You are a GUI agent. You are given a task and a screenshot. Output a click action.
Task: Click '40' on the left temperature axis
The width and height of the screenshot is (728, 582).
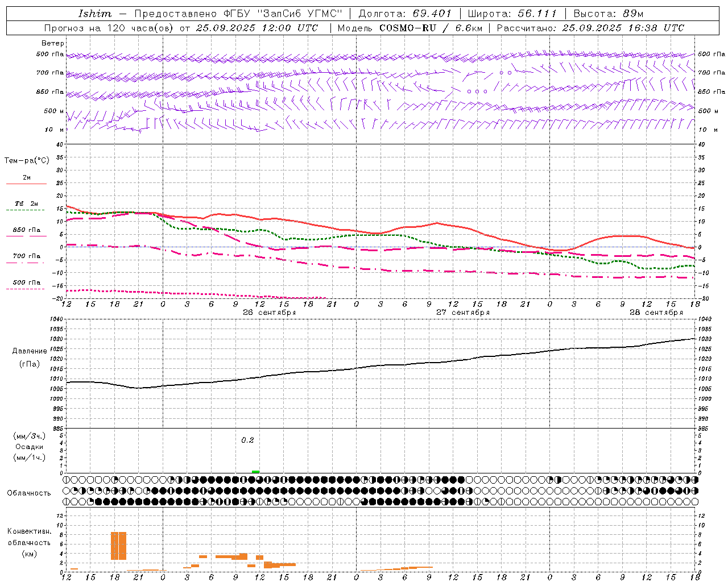pyautogui.click(x=59, y=144)
